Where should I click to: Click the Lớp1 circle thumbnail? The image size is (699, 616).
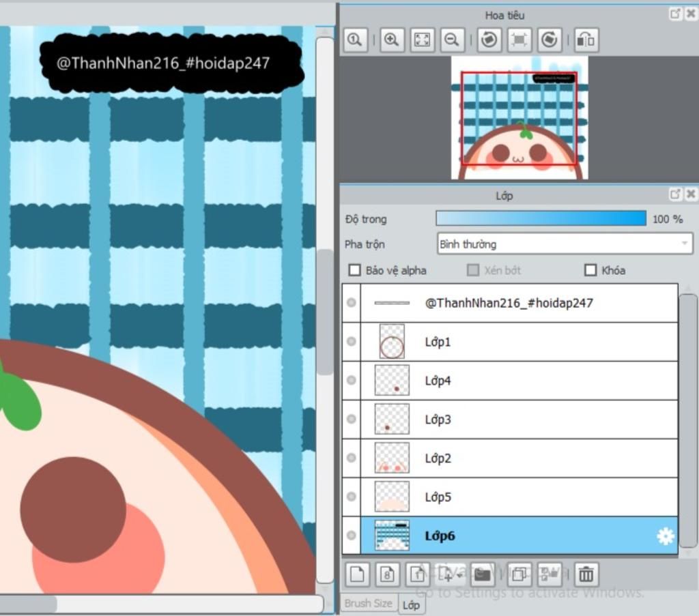392,342
